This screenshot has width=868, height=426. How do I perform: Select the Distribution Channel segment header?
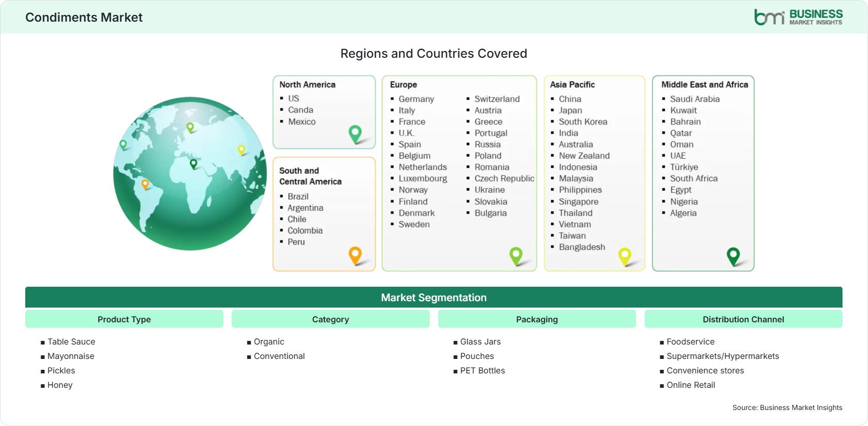(743, 319)
